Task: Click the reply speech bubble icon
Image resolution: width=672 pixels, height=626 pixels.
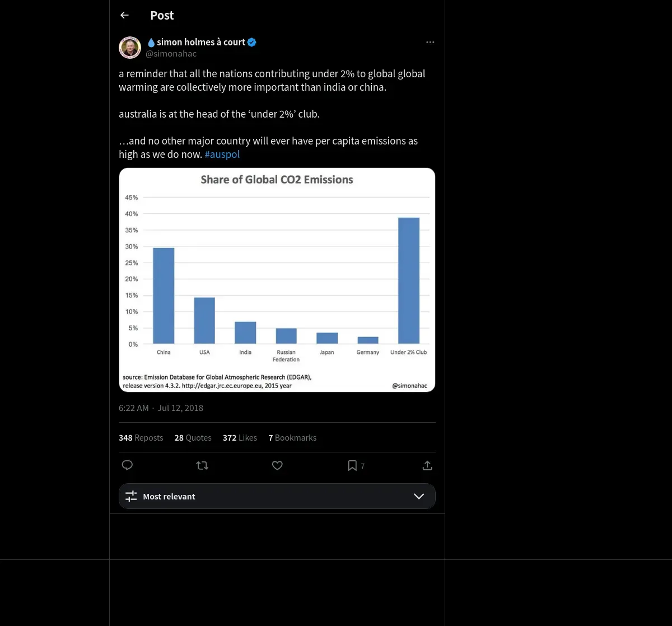Action: [127, 465]
